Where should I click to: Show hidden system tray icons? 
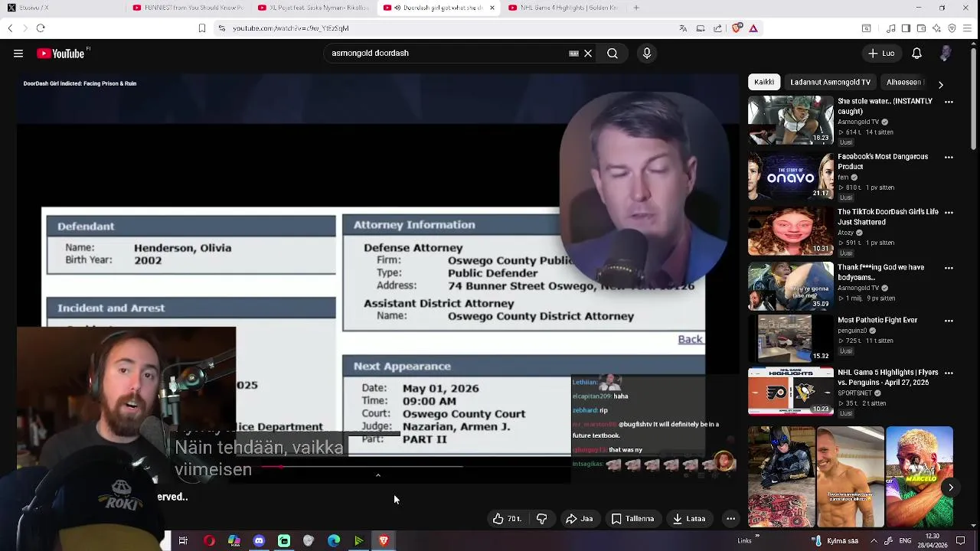(874, 541)
